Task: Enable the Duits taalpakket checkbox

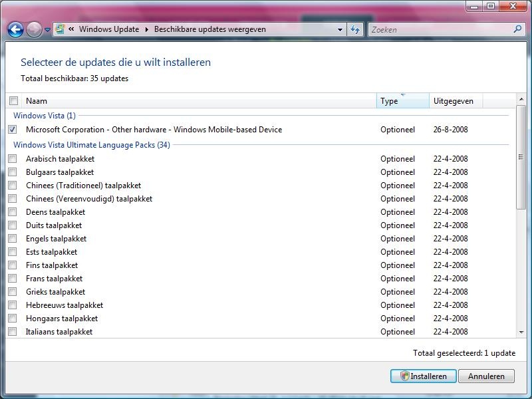Action: [13, 225]
